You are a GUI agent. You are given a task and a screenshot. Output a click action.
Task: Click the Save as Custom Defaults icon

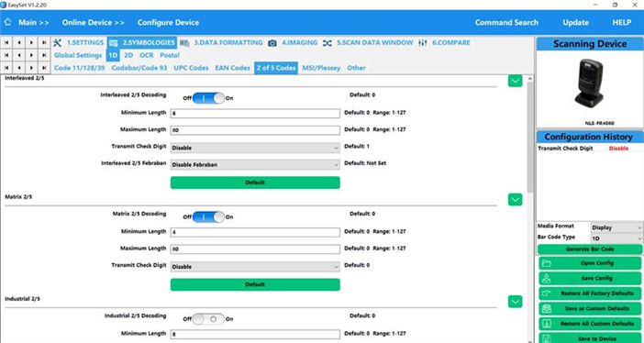tap(546, 308)
